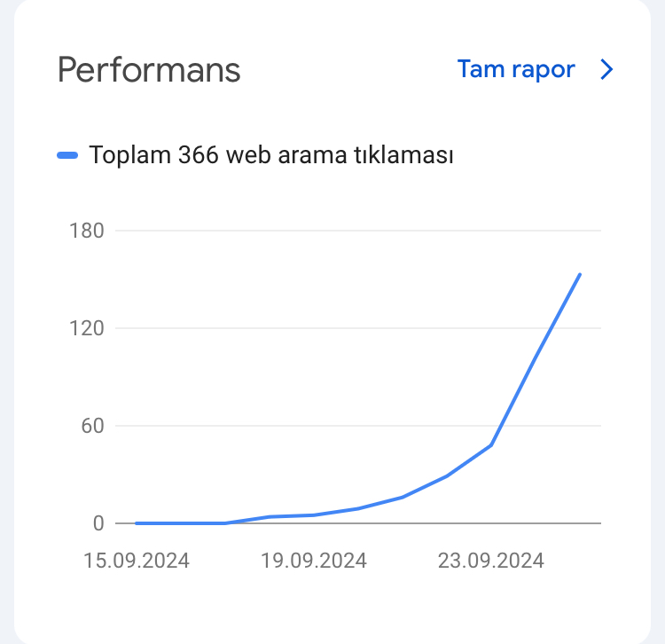Select the 23.09.2024 date label

click(x=490, y=561)
